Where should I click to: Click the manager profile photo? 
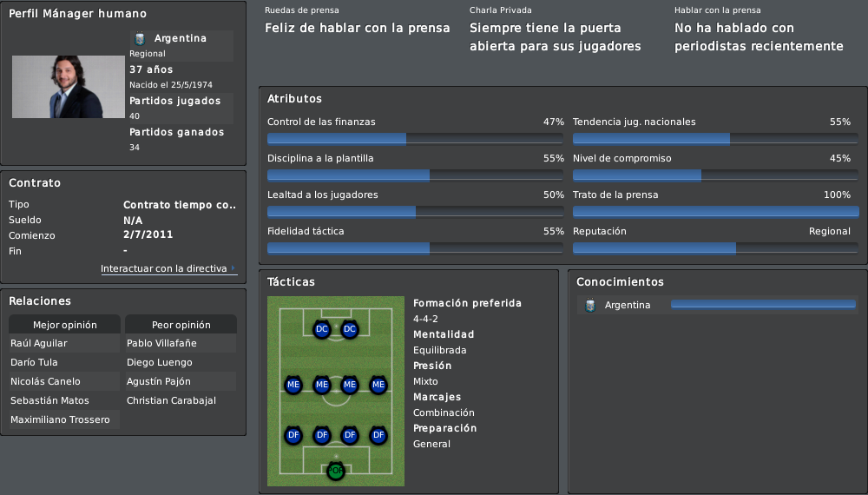click(x=69, y=87)
